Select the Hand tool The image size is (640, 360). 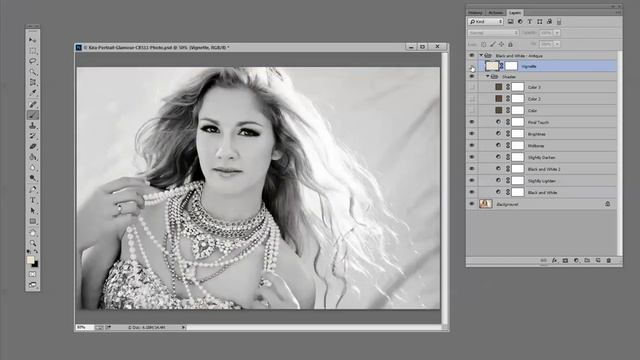click(x=32, y=233)
